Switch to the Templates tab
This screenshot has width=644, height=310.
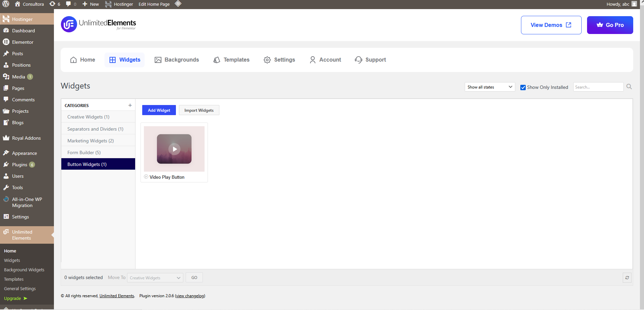(x=231, y=60)
